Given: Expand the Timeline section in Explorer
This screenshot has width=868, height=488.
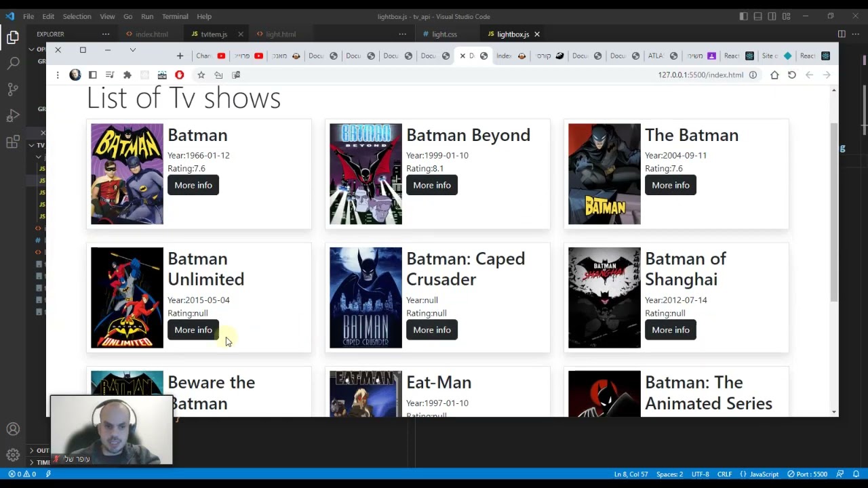Looking at the screenshot, I should pos(40,462).
